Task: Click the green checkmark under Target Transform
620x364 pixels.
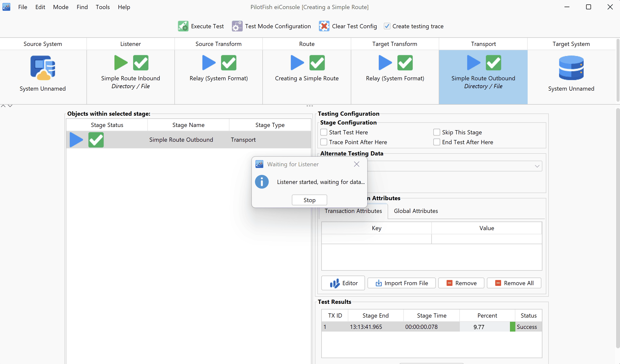Action: 405,63
